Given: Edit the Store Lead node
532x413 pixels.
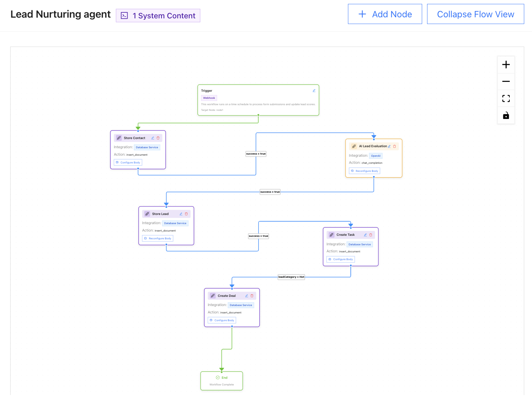Looking at the screenshot, I should [x=181, y=214].
